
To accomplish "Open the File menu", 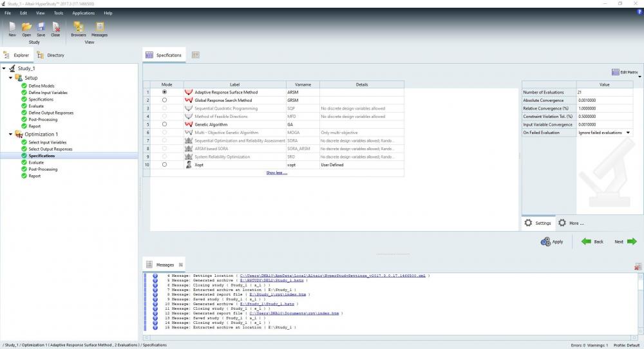I will coord(8,13).
